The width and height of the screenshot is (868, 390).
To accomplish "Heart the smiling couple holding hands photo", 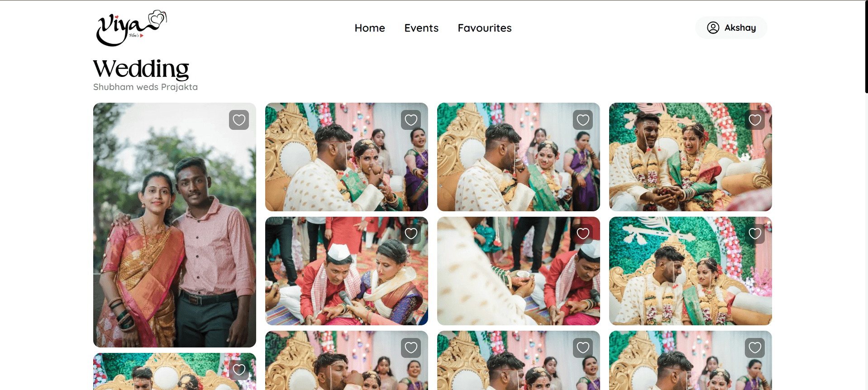I will coord(755,120).
